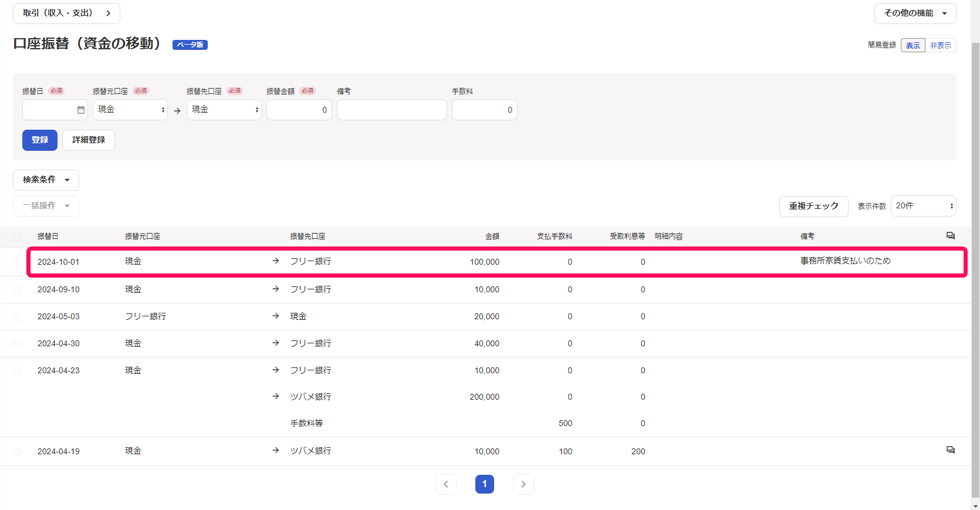Check the 2024-04-30 row checkbox

tap(16, 344)
